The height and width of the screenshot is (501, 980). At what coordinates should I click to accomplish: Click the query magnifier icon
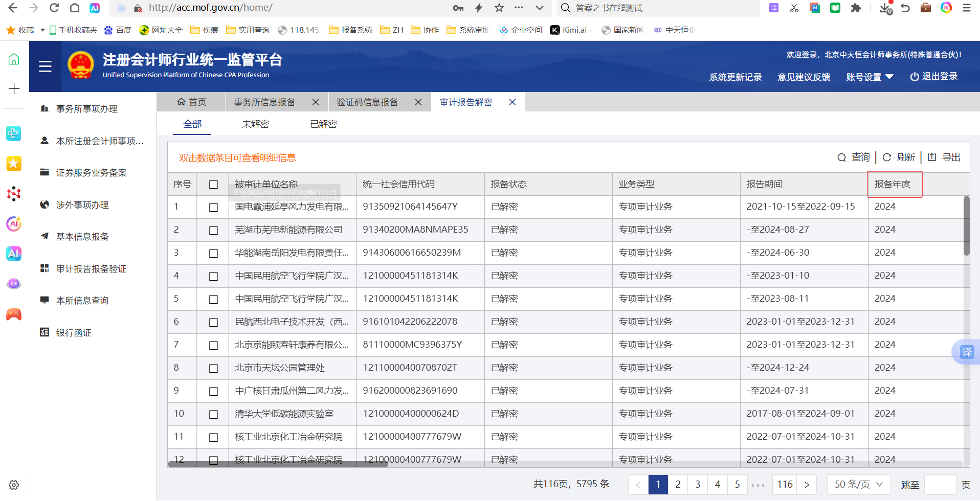(841, 157)
